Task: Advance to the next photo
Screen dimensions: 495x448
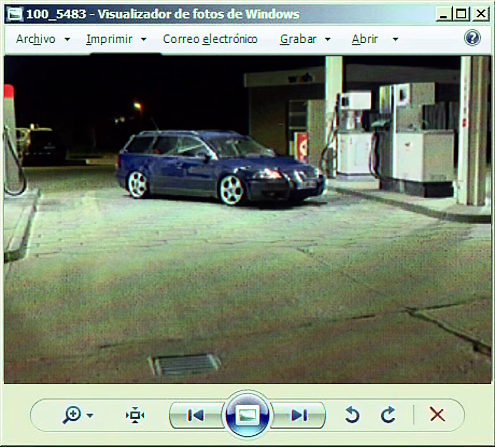Action: tap(298, 416)
